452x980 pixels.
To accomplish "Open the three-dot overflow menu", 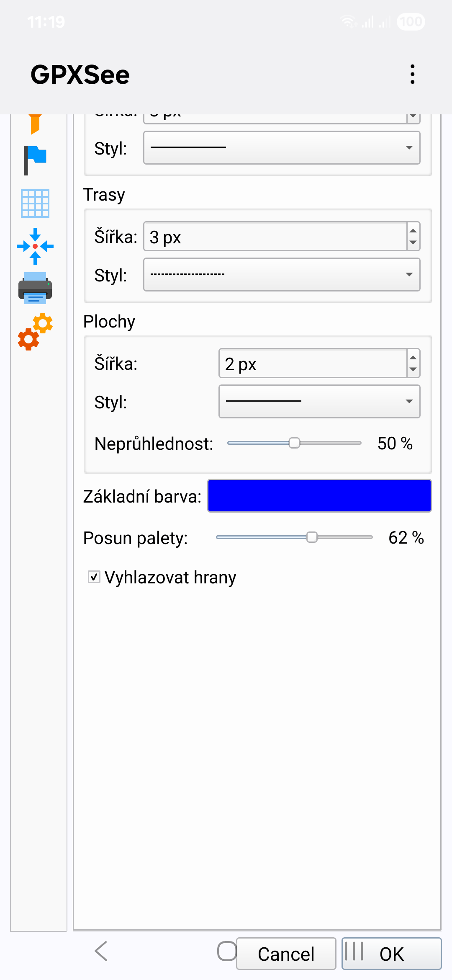I will (x=413, y=74).
